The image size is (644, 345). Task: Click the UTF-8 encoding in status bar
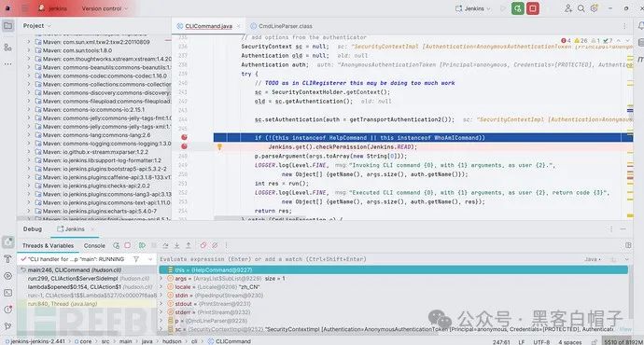coord(541,341)
